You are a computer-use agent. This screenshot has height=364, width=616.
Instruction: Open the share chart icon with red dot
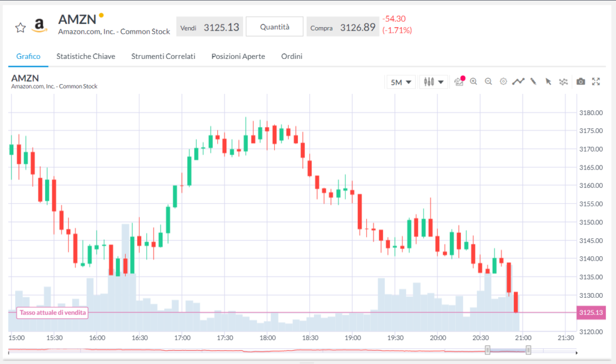coord(459,81)
